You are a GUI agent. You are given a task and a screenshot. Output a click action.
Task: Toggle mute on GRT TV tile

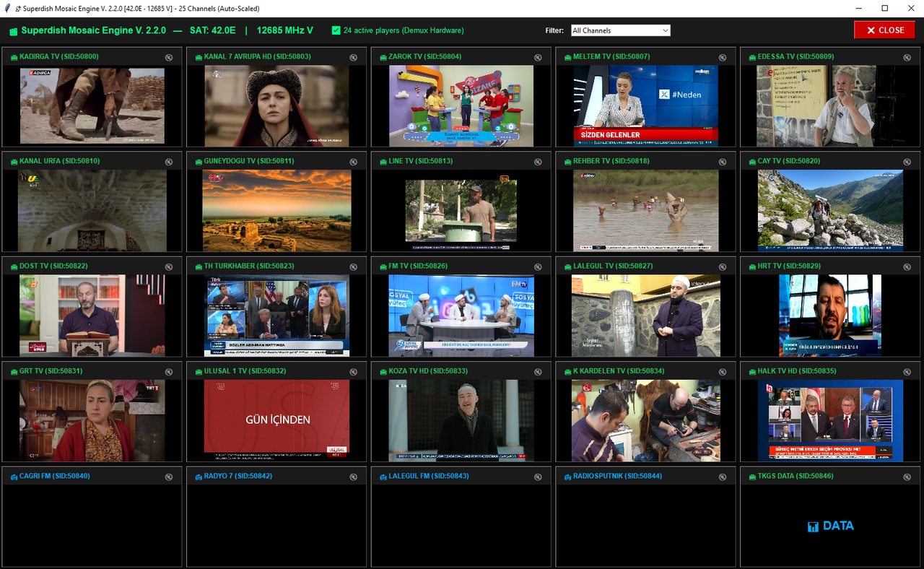[169, 372]
